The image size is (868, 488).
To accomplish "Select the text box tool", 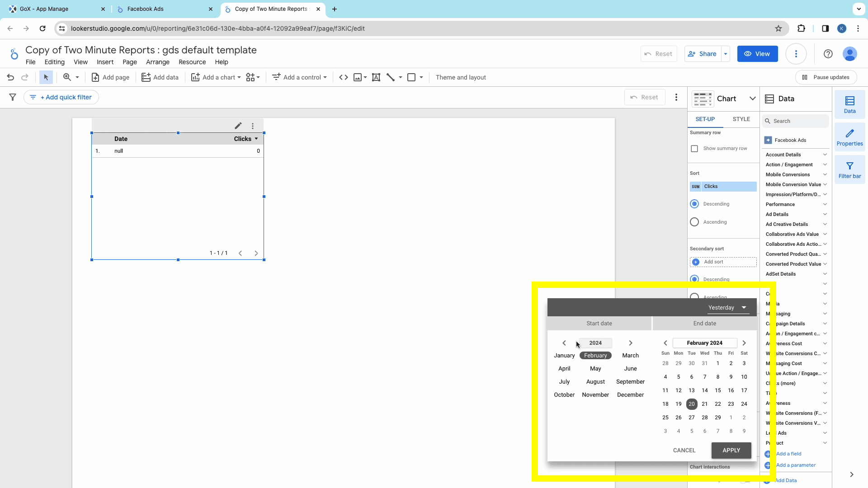I will tap(376, 77).
